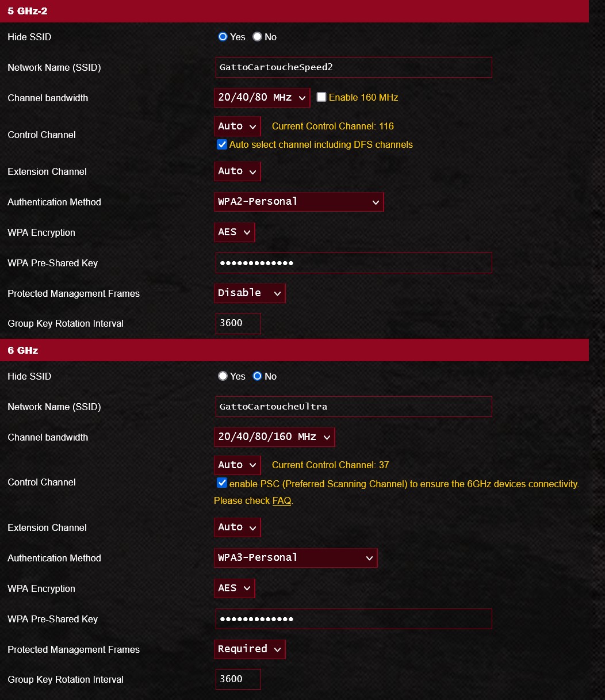
Task: Select Yes for Hide SSID under 5 GHz-2
Action: point(223,37)
